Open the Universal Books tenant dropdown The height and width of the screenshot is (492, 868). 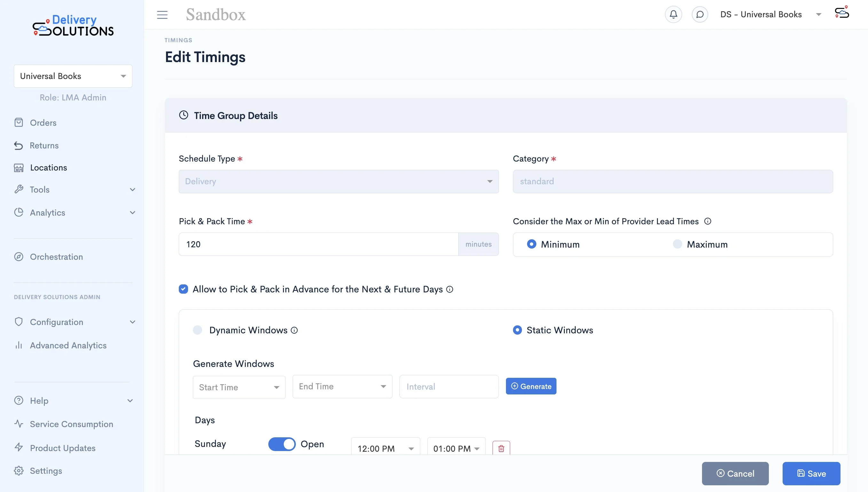pyautogui.click(x=73, y=76)
